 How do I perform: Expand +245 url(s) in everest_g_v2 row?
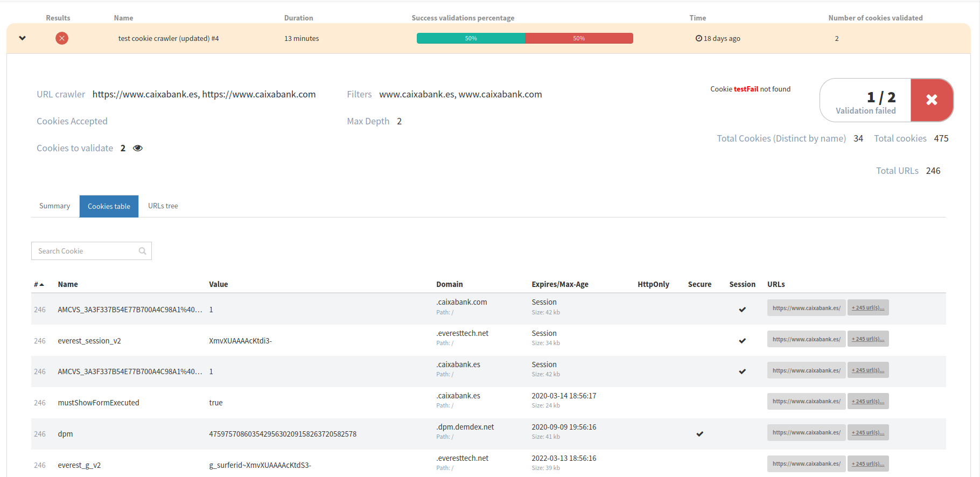coord(868,464)
